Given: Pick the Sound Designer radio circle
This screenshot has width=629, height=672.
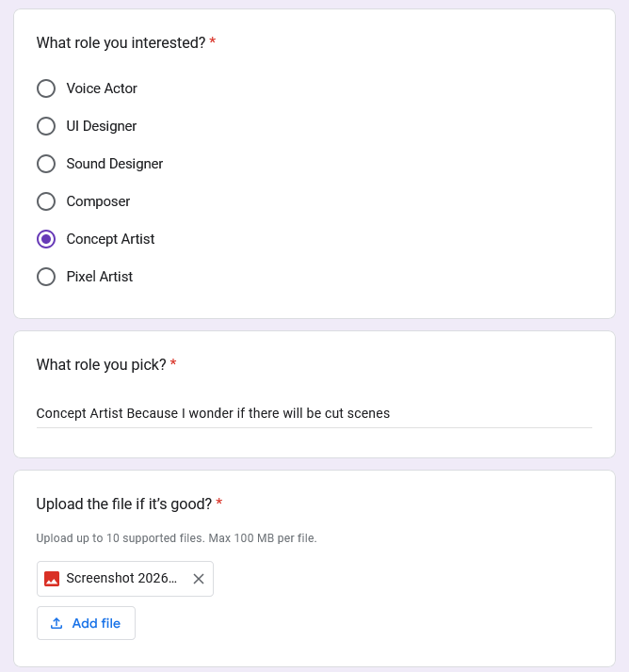Looking at the screenshot, I should click(46, 164).
